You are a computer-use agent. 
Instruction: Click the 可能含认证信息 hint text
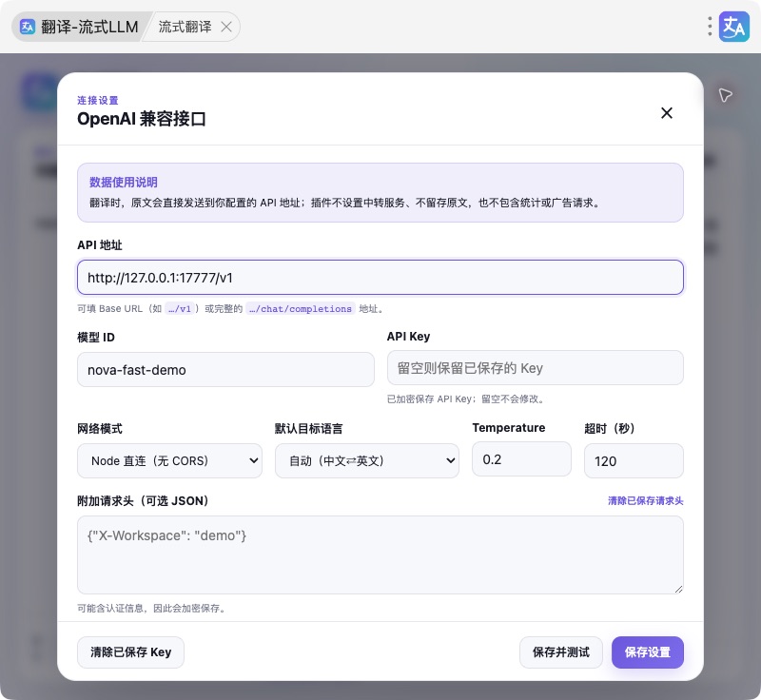152,609
